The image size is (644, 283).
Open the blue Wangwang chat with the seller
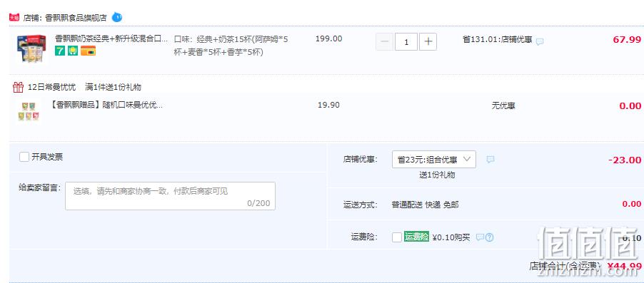coord(117,17)
